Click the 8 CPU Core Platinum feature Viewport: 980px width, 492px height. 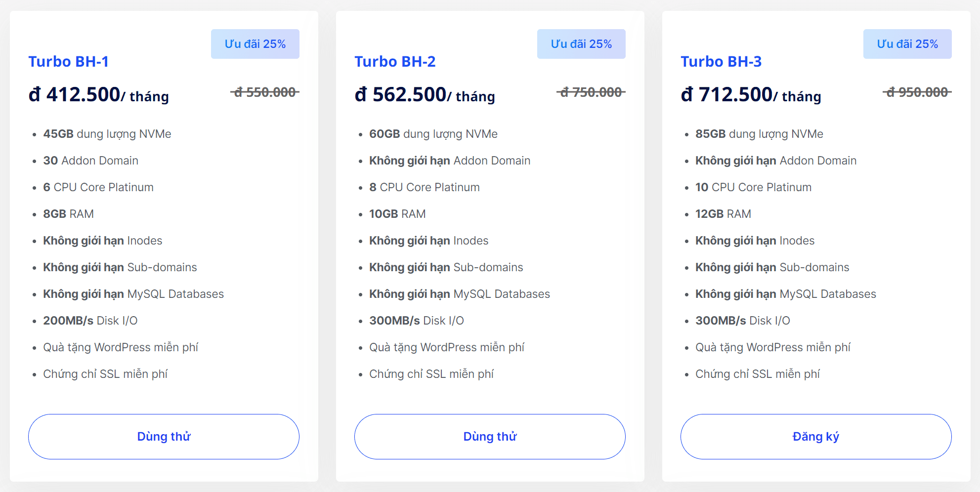[x=425, y=187]
